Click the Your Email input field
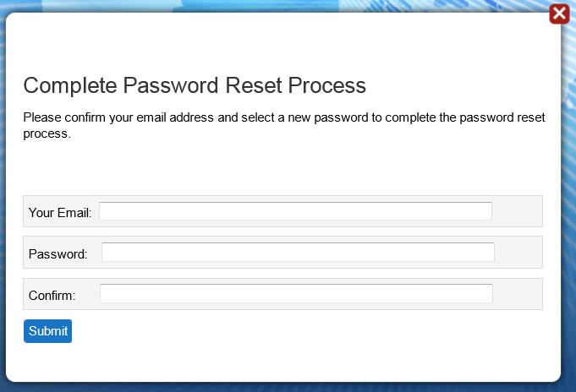The height and width of the screenshot is (392, 576). (x=295, y=211)
